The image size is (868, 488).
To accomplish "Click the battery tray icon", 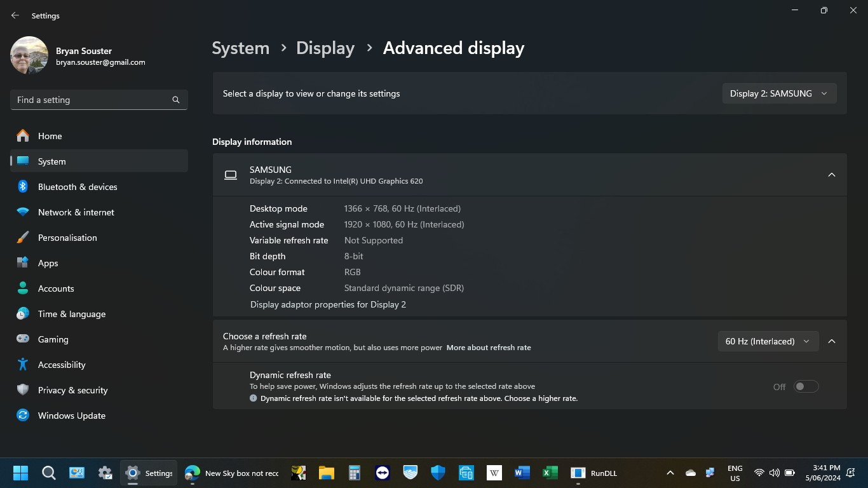I will (x=790, y=473).
